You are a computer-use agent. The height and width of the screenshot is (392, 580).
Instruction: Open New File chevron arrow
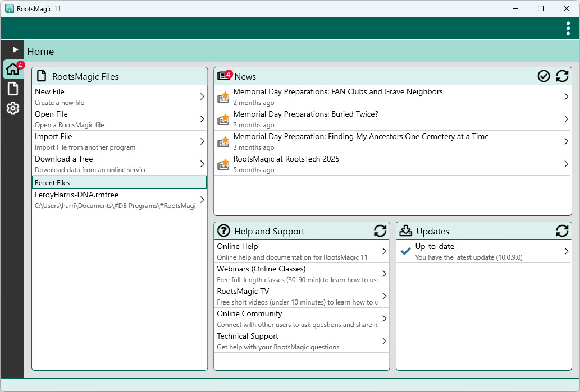point(202,96)
